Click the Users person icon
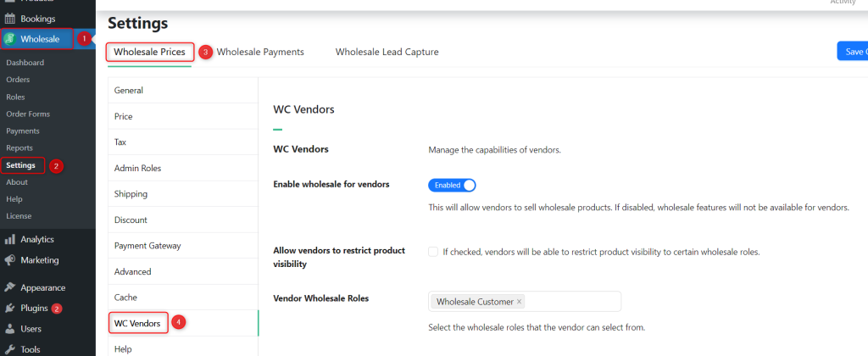 (x=9, y=328)
